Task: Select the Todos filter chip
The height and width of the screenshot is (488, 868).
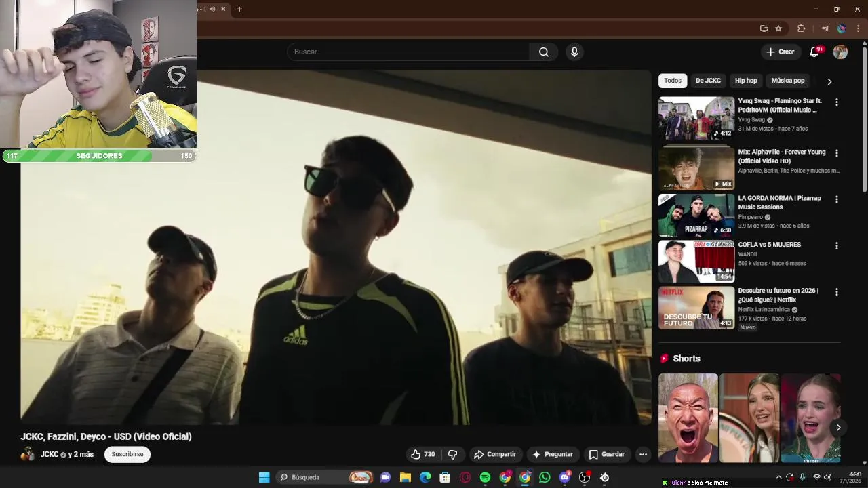Action: pyautogui.click(x=673, y=81)
